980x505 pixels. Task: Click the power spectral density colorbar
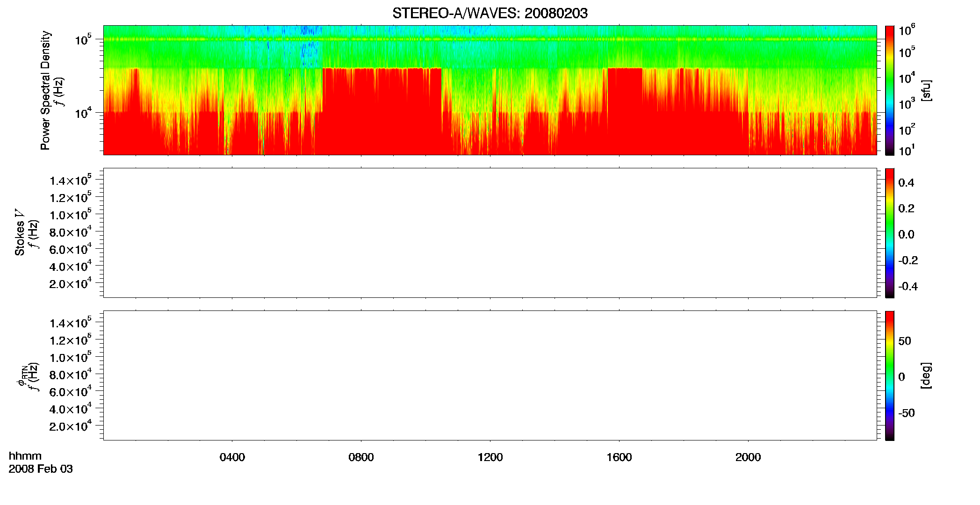(x=890, y=90)
